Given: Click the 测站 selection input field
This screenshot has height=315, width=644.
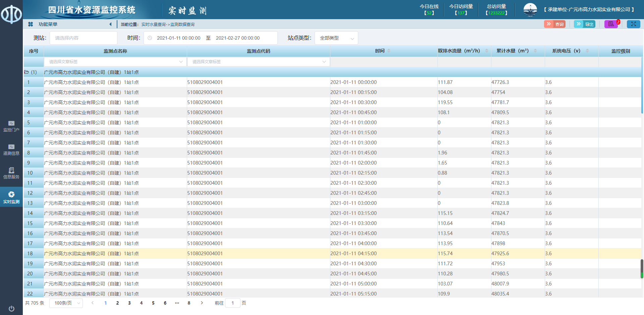Looking at the screenshot, I should tap(84, 38).
